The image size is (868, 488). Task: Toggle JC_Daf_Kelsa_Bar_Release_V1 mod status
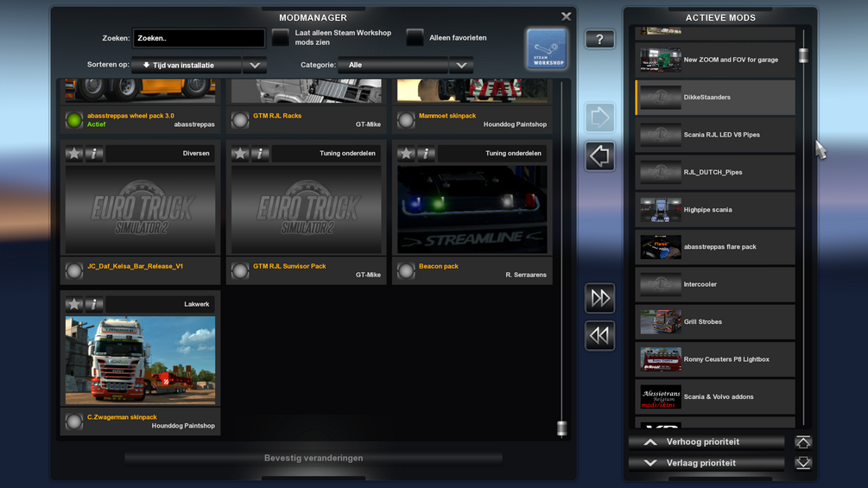(x=74, y=270)
